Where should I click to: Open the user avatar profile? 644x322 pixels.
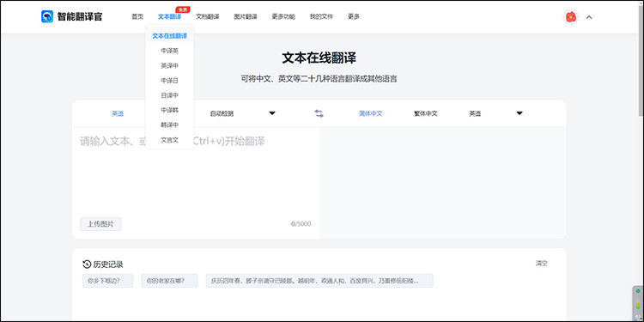click(570, 17)
